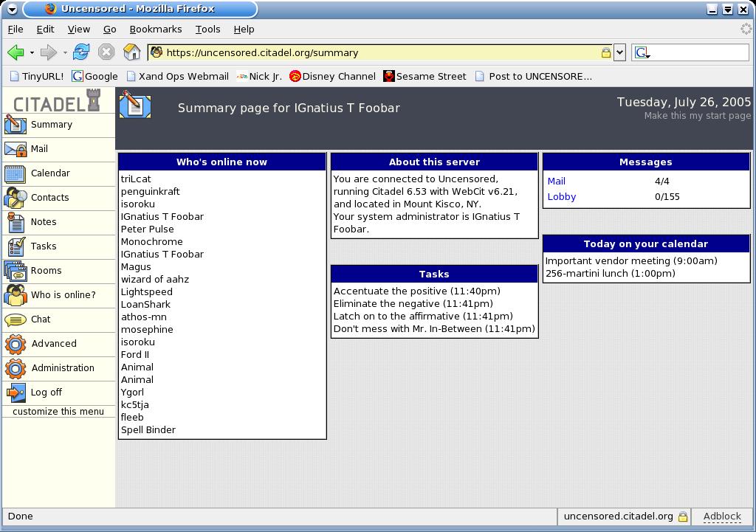Expand the back button history dropdown arrow
The height and width of the screenshot is (532, 756).
(32, 52)
